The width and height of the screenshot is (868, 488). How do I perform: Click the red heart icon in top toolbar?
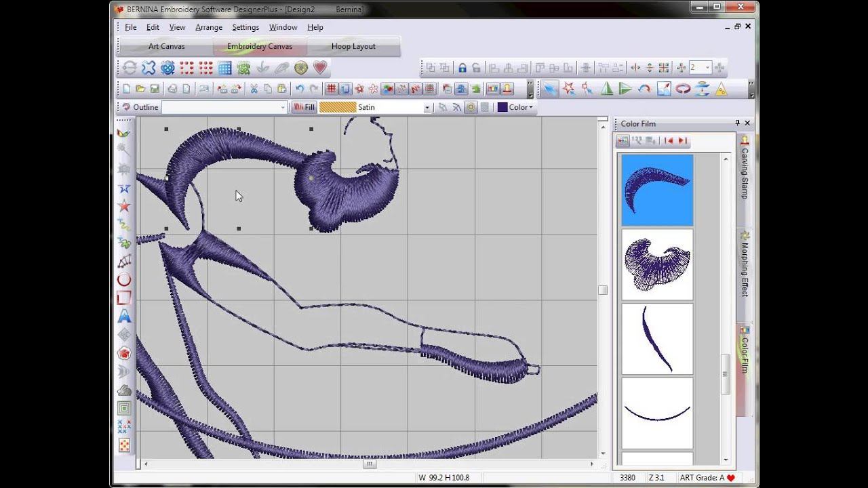point(320,68)
